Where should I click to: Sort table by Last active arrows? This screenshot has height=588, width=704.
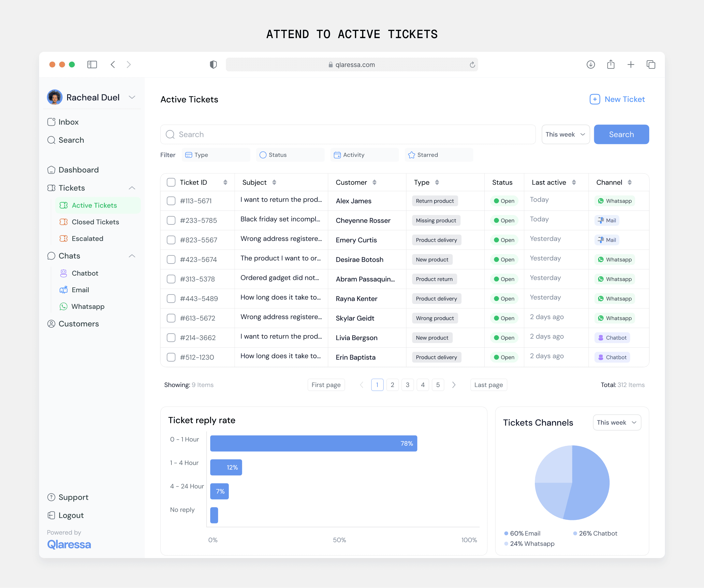coord(574,182)
